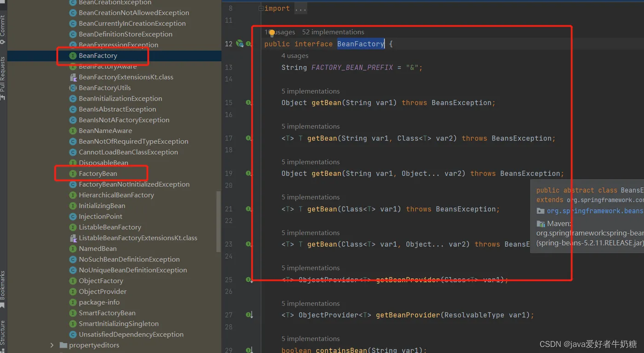
Task: Click the BeanCurrentlyInCreationException class icon
Action: click(x=73, y=23)
